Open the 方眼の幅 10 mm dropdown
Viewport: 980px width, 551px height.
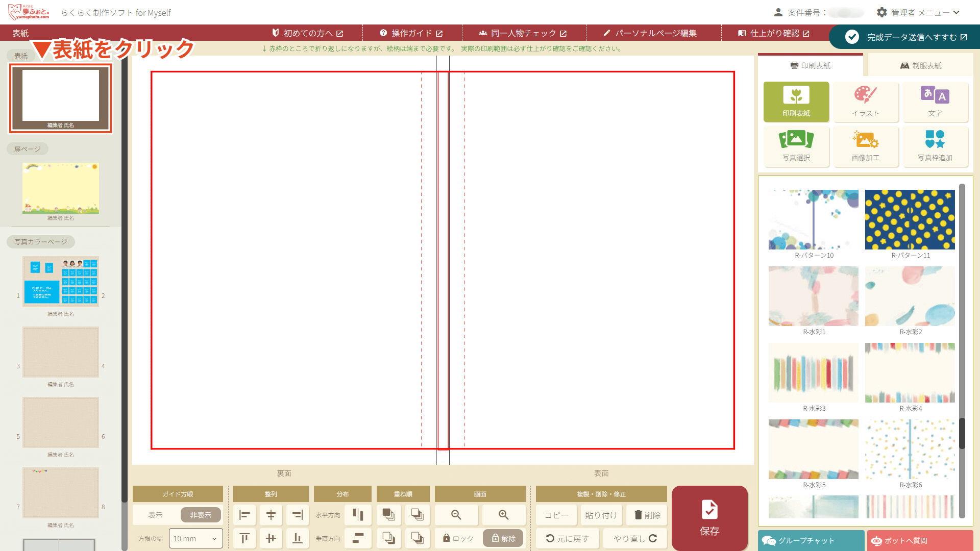tap(195, 539)
